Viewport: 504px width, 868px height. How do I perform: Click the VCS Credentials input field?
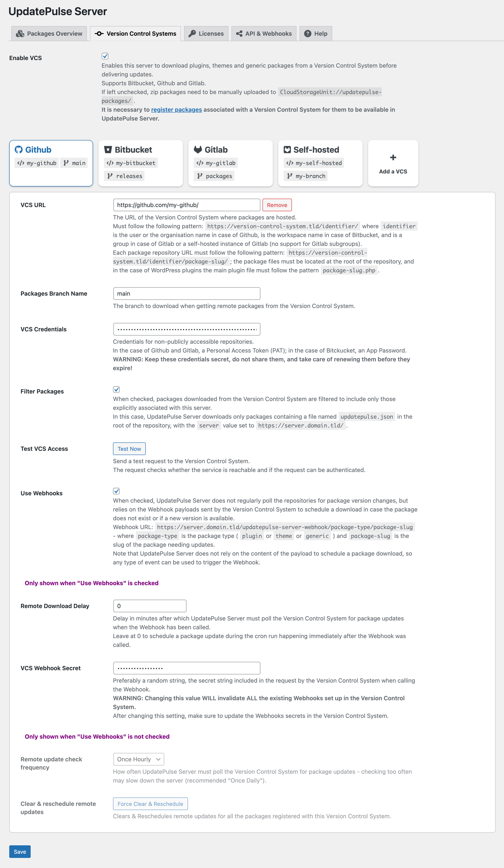tap(187, 329)
